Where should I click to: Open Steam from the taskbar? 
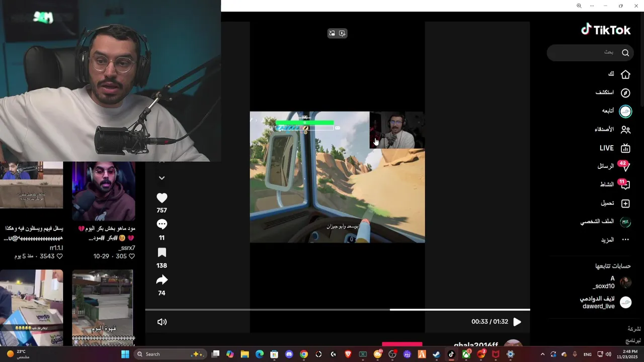coord(436,354)
